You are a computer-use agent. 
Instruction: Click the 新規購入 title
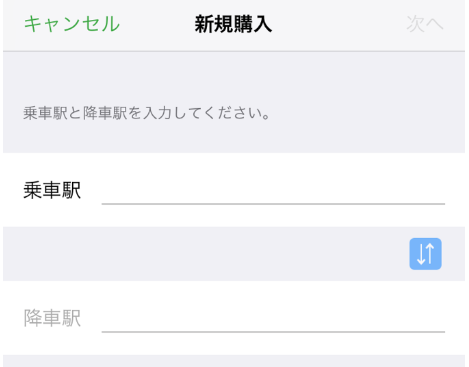[233, 24]
